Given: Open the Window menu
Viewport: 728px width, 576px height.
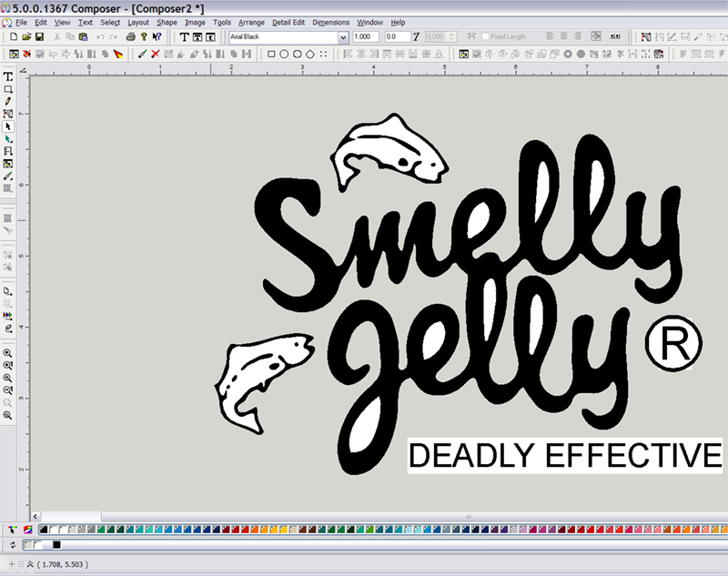Looking at the screenshot, I should (369, 22).
